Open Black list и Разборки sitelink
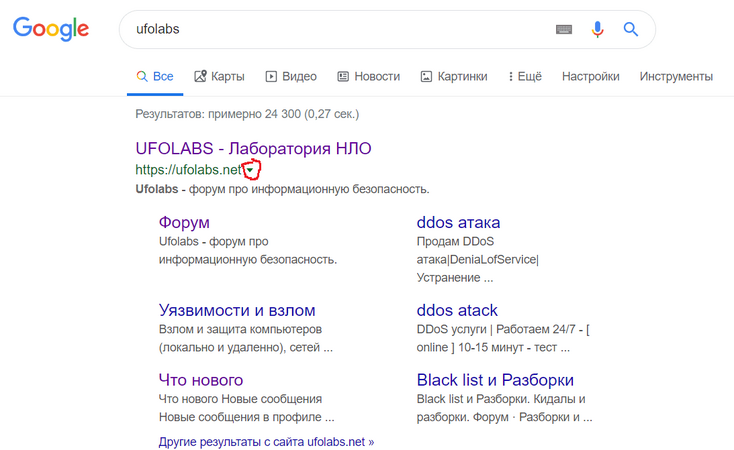 (495, 380)
